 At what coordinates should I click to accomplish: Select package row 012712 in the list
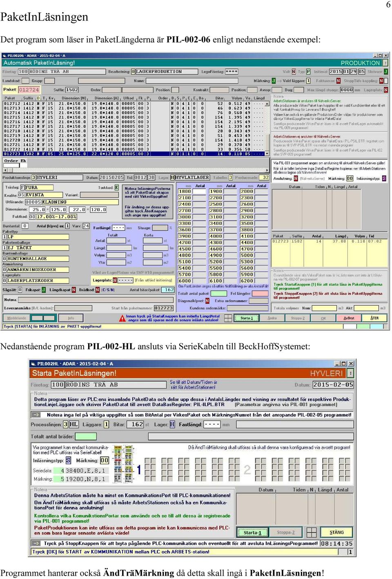(135, 104)
